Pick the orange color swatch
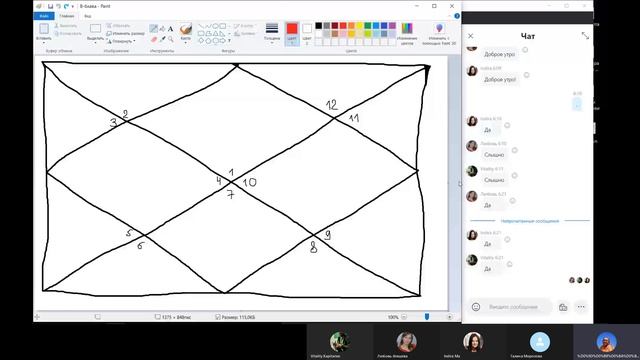 pos(351,26)
